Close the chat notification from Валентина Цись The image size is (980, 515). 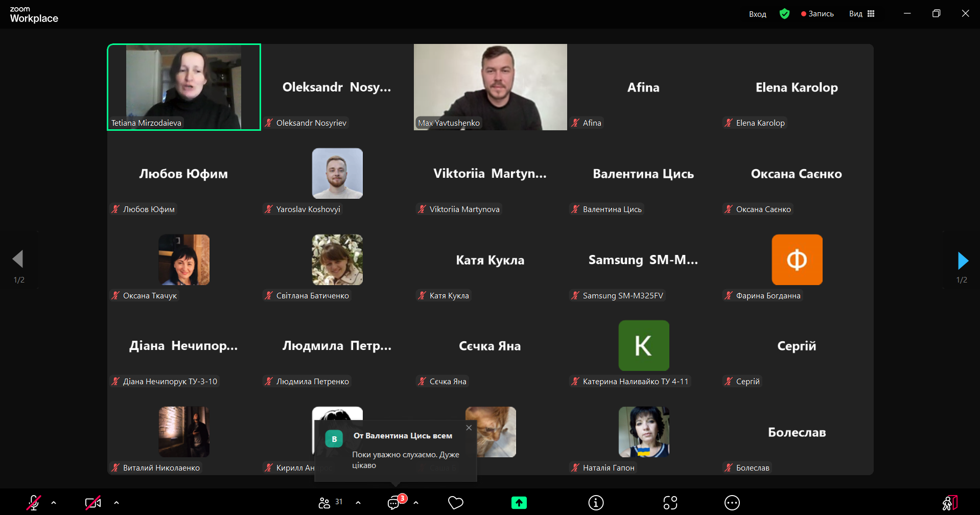pos(469,428)
